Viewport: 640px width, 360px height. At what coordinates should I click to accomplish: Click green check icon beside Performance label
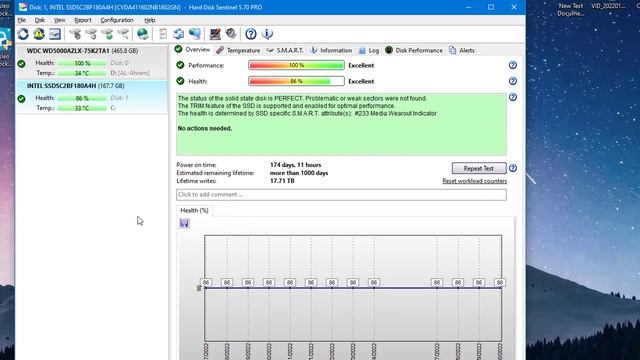click(180, 65)
